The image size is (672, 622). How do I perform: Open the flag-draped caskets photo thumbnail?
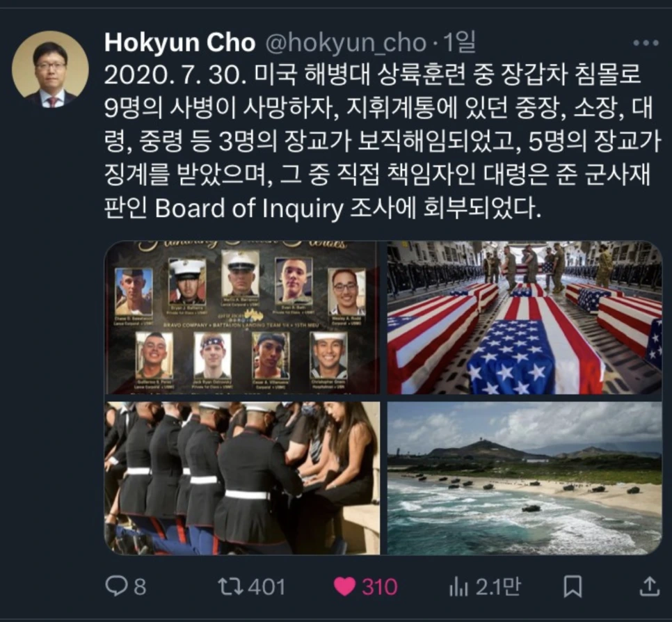click(525, 318)
